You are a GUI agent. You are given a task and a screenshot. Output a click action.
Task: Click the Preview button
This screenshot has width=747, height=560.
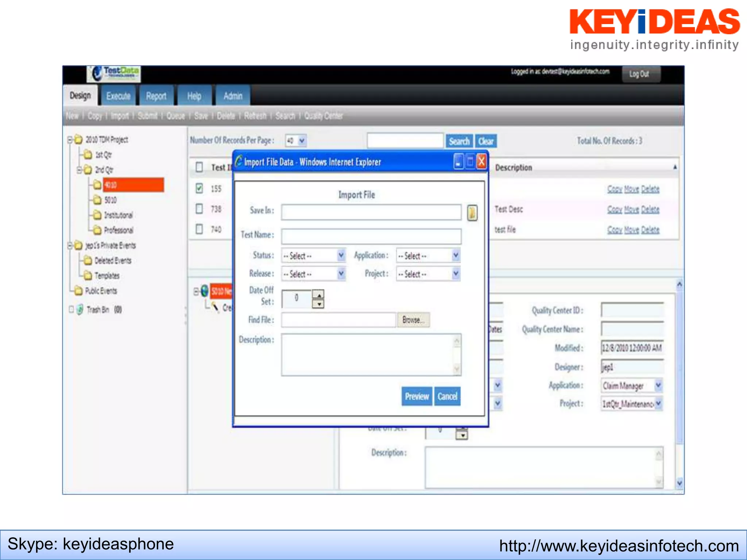[417, 396]
